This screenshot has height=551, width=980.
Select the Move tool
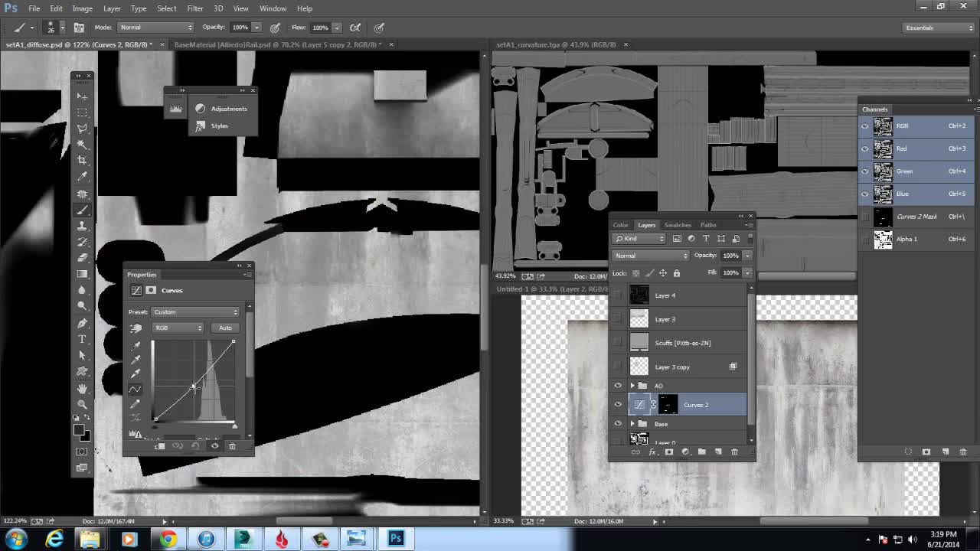pyautogui.click(x=82, y=96)
